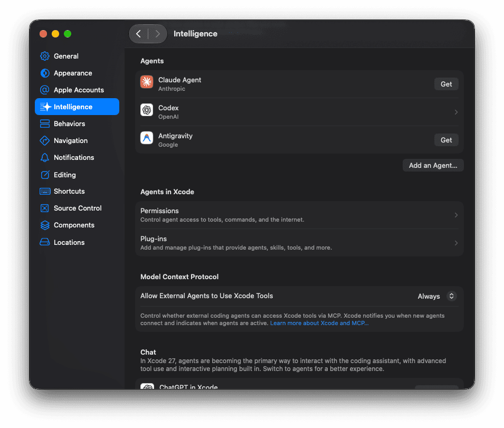The width and height of the screenshot is (504, 428).
Task: Click the Claude Agent app icon
Action: (x=147, y=82)
